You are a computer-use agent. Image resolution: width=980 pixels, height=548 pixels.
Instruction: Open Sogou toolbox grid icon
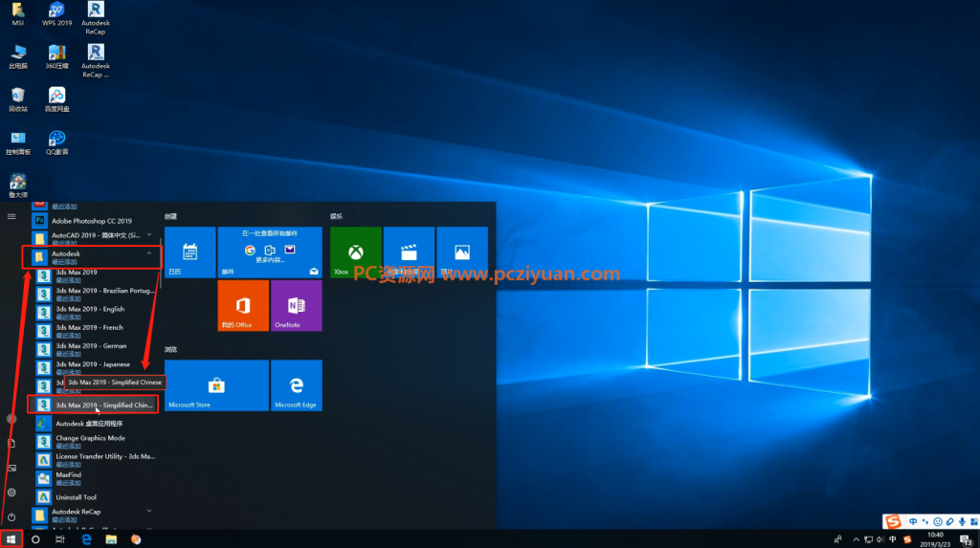973,522
